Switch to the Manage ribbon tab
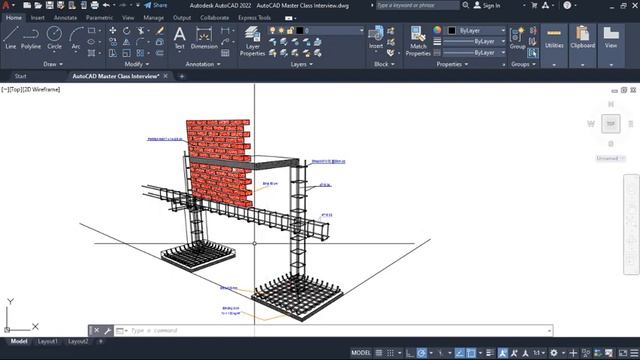Screen dimensions: 640x360 click(153, 18)
